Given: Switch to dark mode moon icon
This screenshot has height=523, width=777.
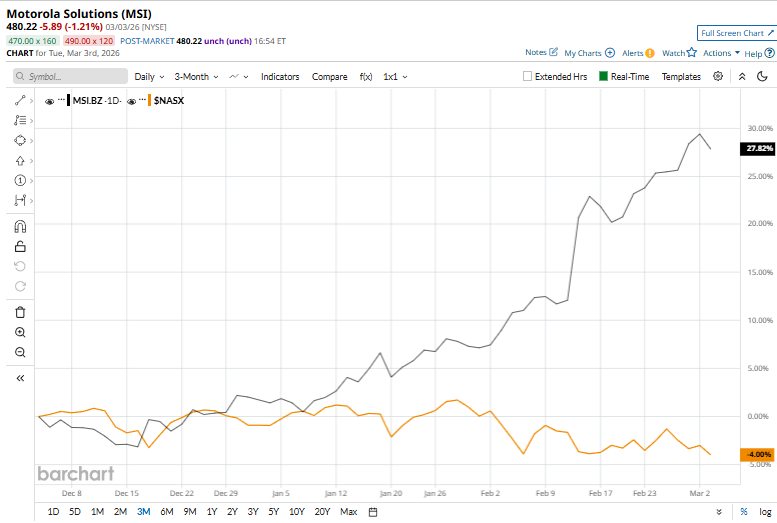Looking at the screenshot, I should click(761, 76).
